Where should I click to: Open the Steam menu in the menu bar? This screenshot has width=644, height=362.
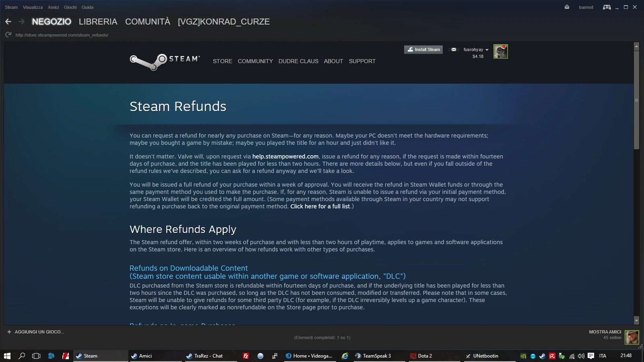tap(11, 7)
